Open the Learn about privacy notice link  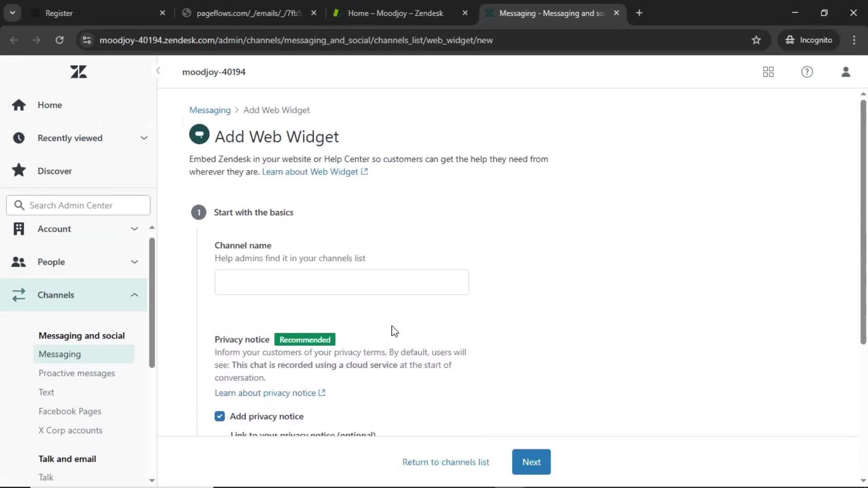click(x=270, y=393)
